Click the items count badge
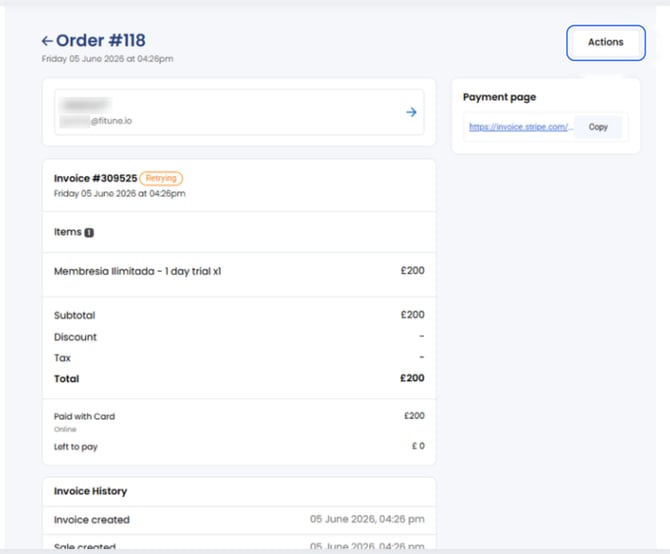This screenshot has height=554, width=670. [x=89, y=232]
